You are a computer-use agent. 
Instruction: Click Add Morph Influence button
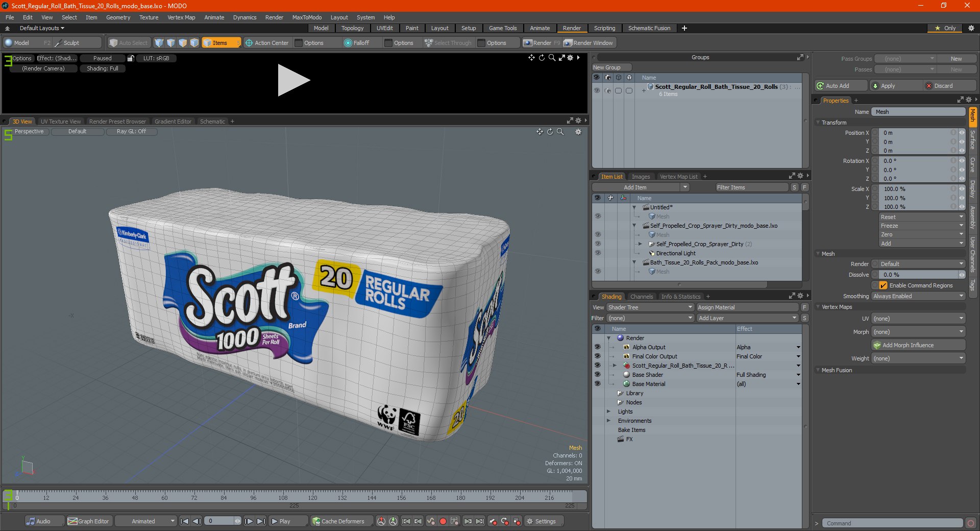918,345
